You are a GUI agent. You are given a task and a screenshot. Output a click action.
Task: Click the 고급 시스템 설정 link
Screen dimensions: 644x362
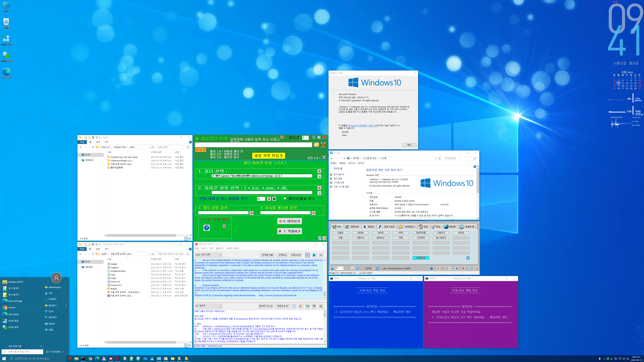341,187
